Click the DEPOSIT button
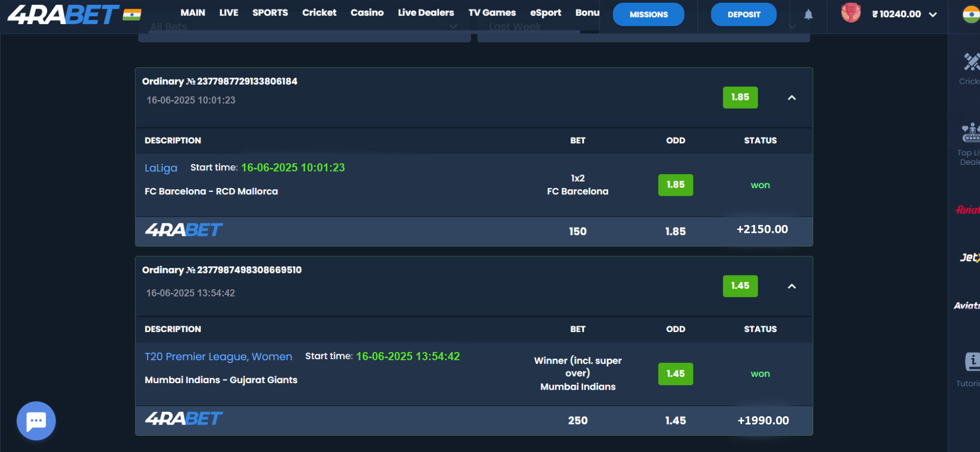The image size is (980, 452). tap(744, 14)
